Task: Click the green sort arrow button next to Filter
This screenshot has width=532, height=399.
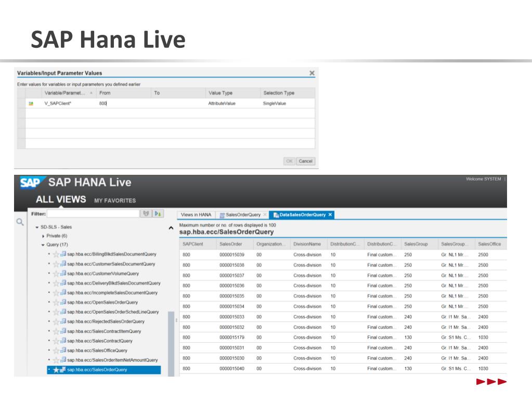Action: point(158,214)
